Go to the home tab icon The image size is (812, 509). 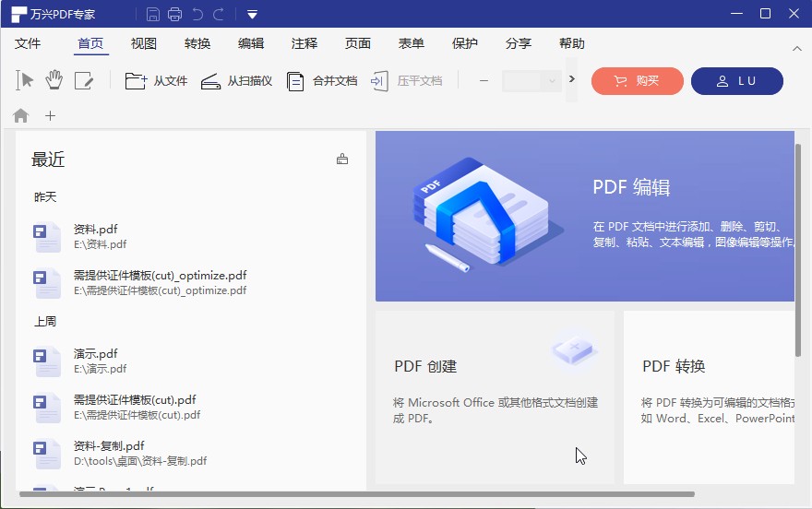[20, 115]
